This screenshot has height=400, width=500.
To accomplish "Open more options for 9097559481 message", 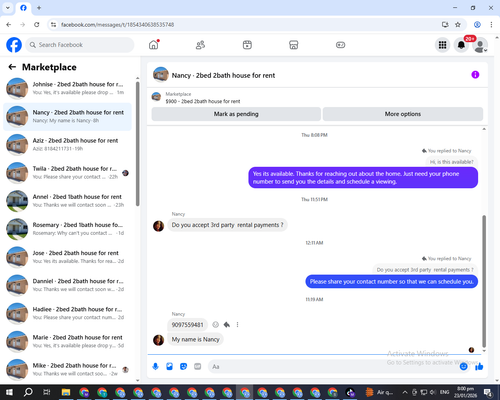I will pyautogui.click(x=237, y=325).
